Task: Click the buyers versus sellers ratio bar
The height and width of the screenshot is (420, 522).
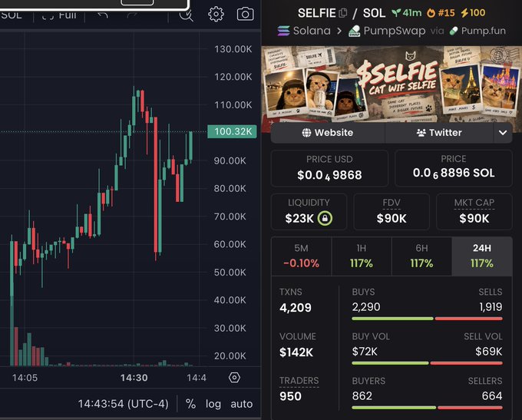Action: coord(427,408)
